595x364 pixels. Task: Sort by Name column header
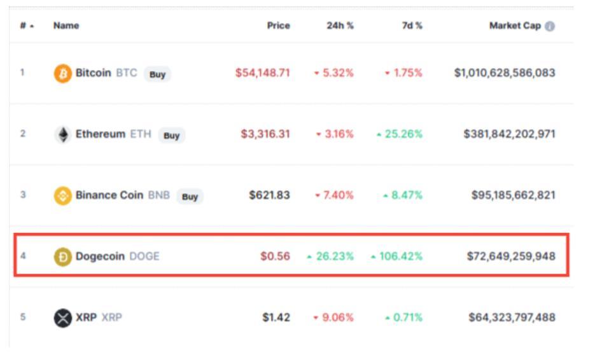tap(66, 26)
